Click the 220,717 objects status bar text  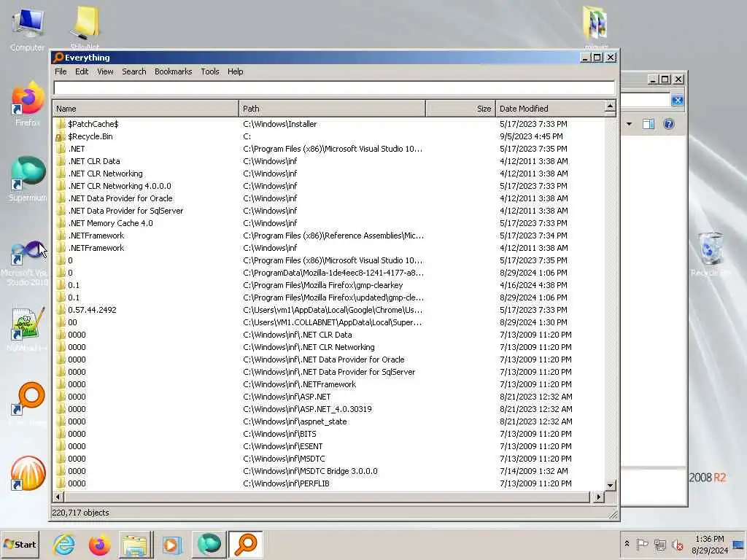pos(80,513)
